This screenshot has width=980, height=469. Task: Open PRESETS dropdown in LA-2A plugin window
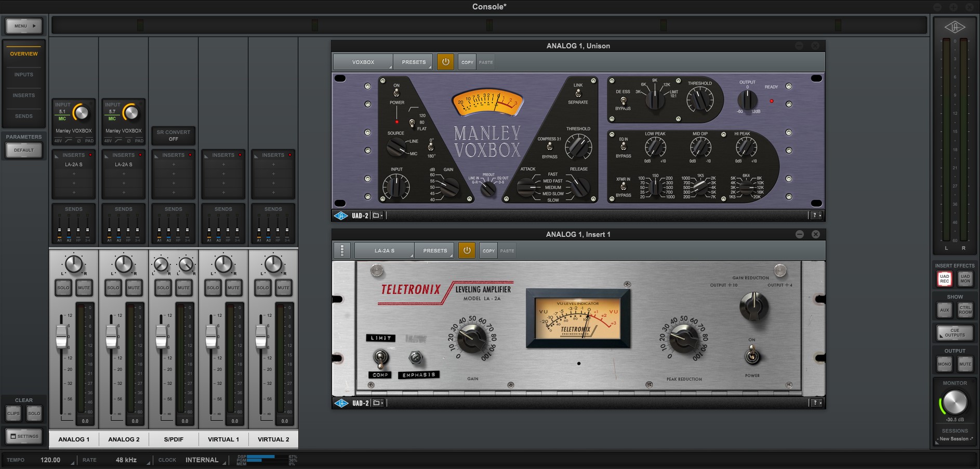(x=435, y=250)
